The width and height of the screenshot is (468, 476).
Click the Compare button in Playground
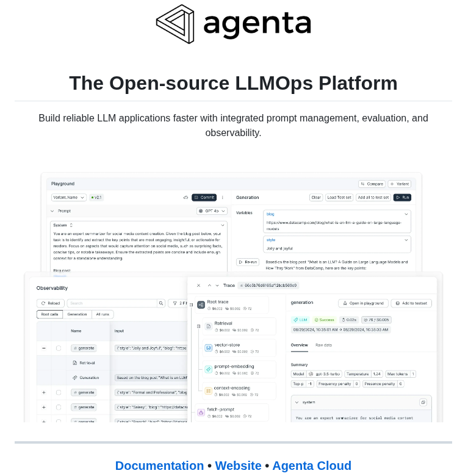(372, 184)
